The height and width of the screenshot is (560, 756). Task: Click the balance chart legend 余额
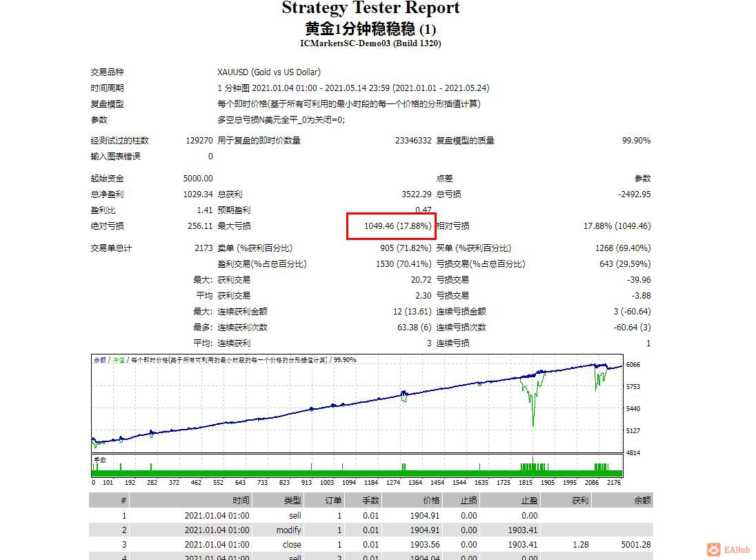(100, 361)
